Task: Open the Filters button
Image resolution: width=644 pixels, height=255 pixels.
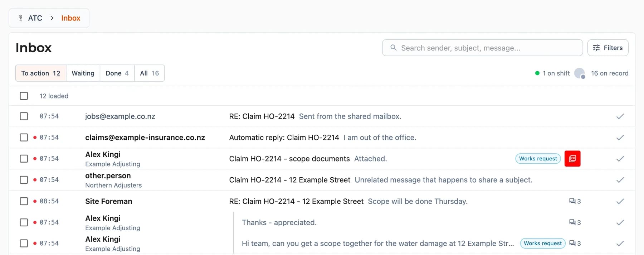Action: pyautogui.click(x=608, y=48)
